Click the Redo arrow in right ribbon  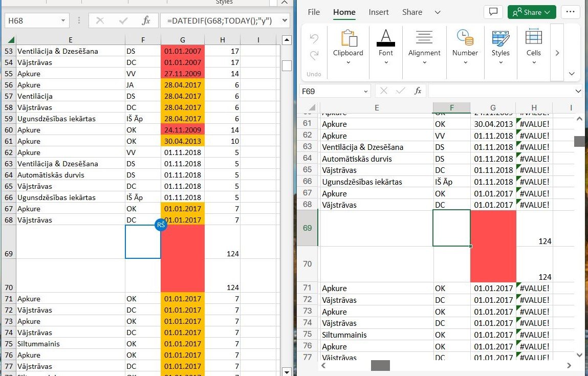314,55
